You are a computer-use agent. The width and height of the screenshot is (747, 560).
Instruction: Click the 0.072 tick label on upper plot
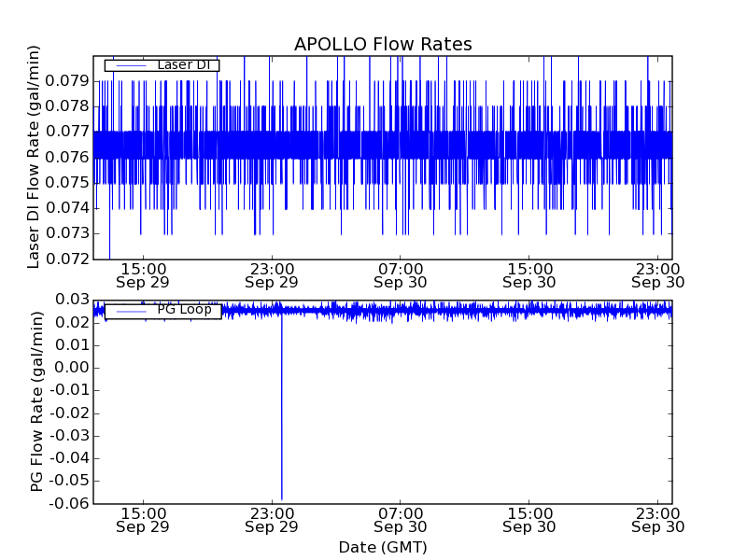[68, 259]
